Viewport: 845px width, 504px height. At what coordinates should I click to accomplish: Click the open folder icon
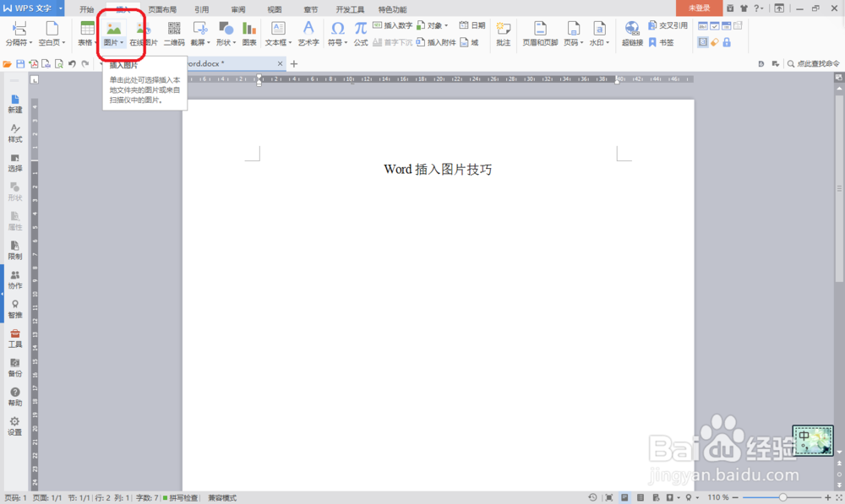click(x=7, y=63)
